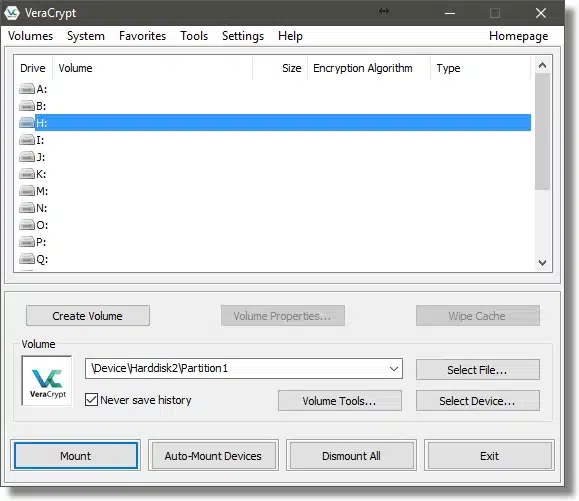The width and height of the screenshot is (579, 501).
Task: Select drive letter N: text
Action: tap(42, 208)
